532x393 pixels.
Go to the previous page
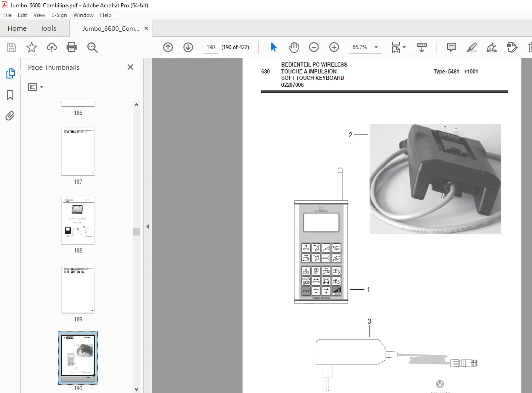tap(168, 47)
